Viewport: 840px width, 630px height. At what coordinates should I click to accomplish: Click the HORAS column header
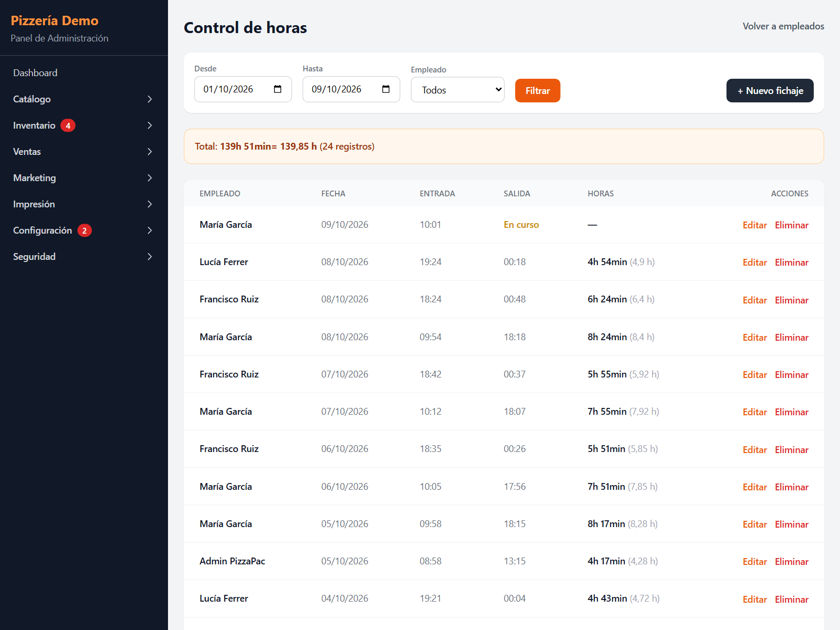pyautogui.click(x=601, y=194)
